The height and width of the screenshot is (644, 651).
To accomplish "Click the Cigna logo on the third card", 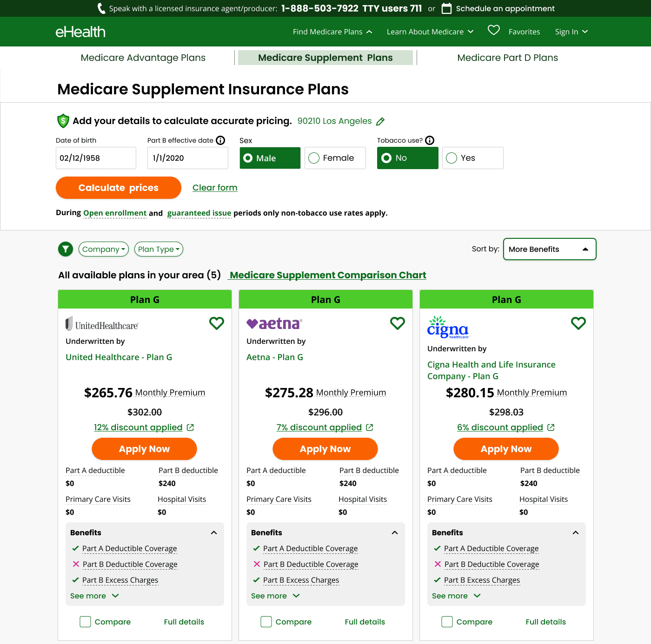I will coord(448,327).
